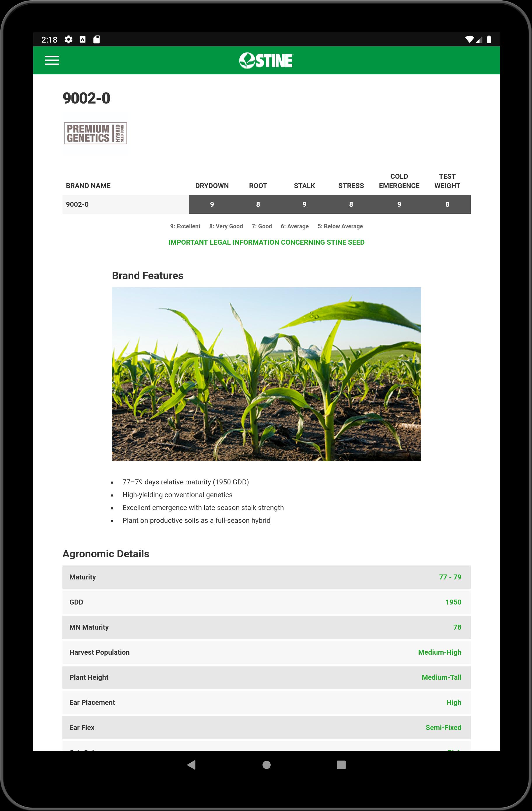Tap the '8: Very Good' legend entry

pos(226,226)
